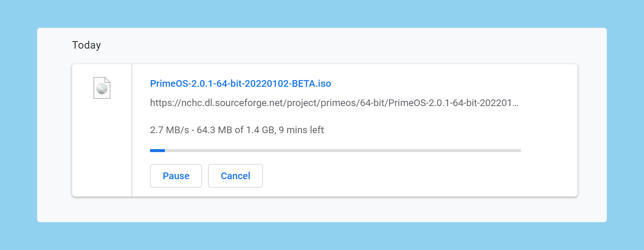
Task: Cancel the PrimeOS download
Action: [x=235, y=176]
